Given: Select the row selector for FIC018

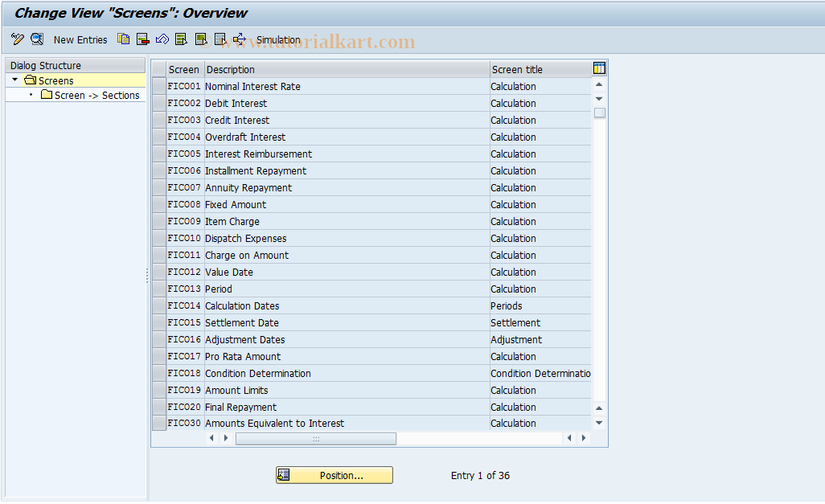Looking at the screenshot, I should tap(159, 373).
